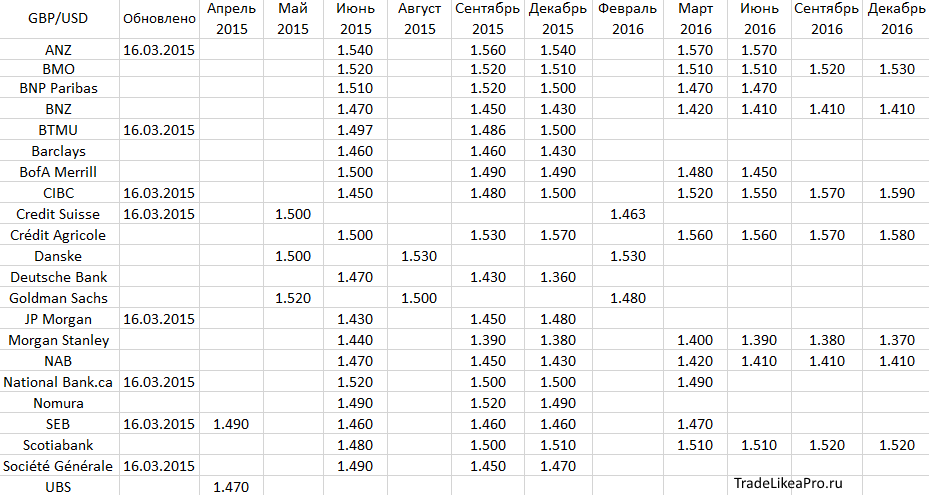Click the CIBC December 2016 value 1.590

coord(897,193)
